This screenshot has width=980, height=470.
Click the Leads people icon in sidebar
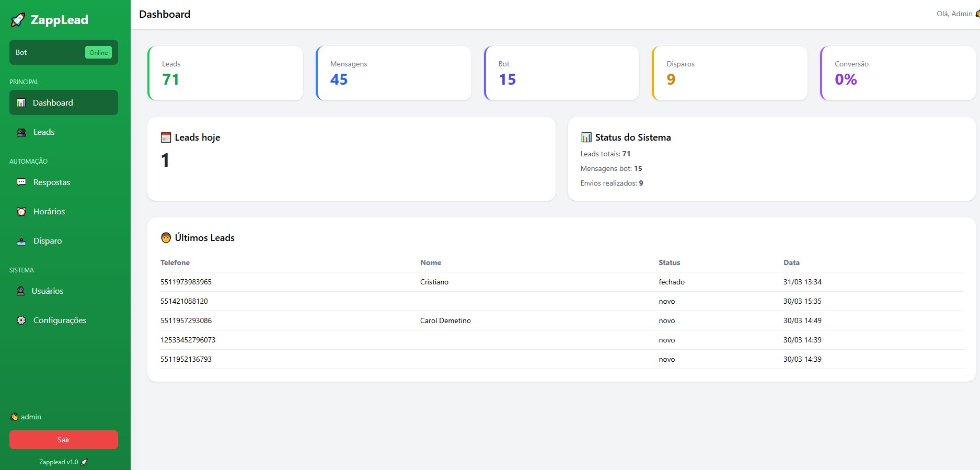[21, 132]
